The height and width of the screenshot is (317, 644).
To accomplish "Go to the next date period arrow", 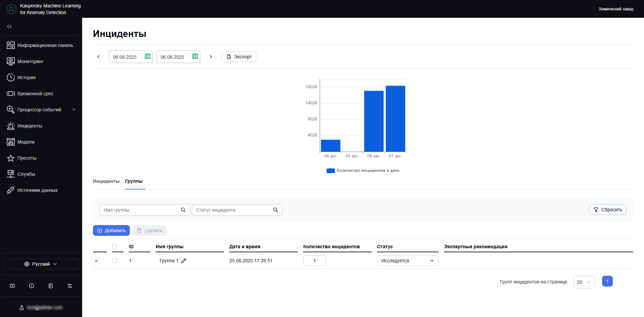I will (x=211, y=57).
